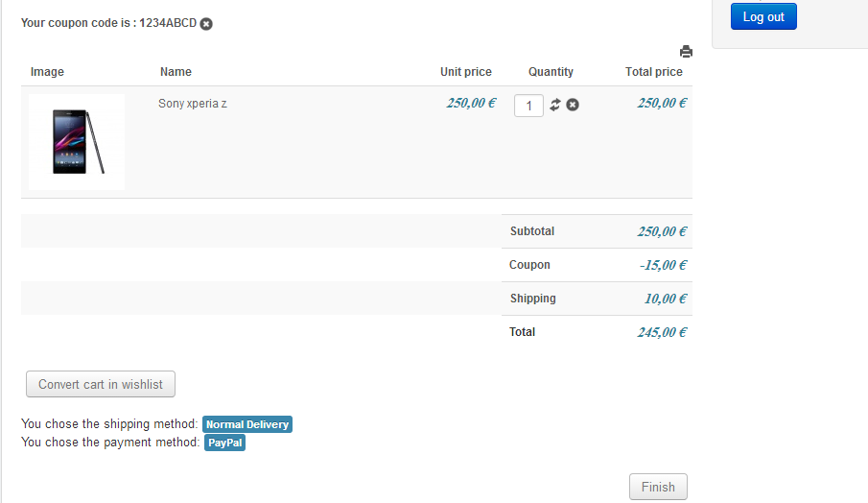Click the Name column header
868x503 pixels.
[x=176, y=72]
